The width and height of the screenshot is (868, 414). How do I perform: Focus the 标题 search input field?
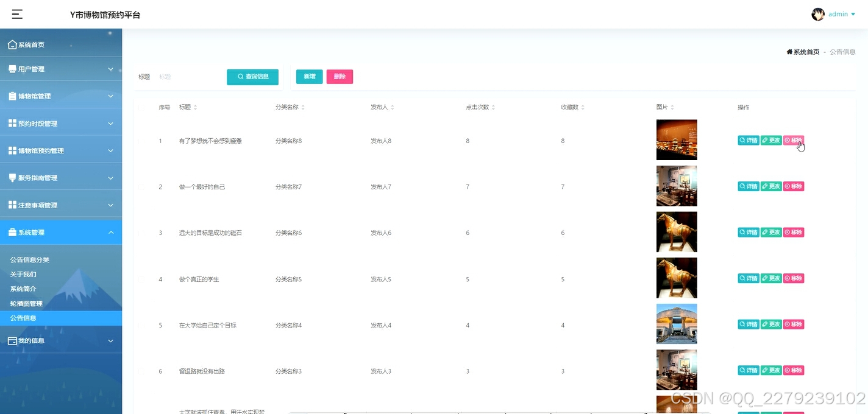tap(189, 77)
